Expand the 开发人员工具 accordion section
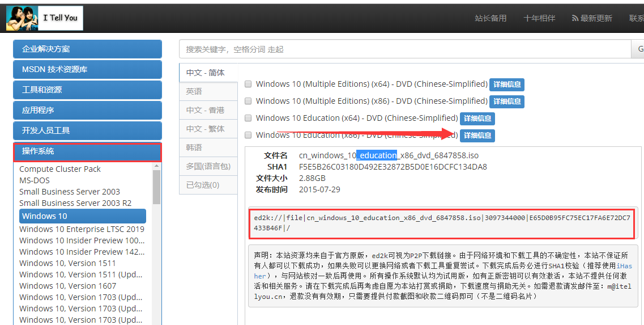This screenshot has height=325, width=644. tap(87, 130)
